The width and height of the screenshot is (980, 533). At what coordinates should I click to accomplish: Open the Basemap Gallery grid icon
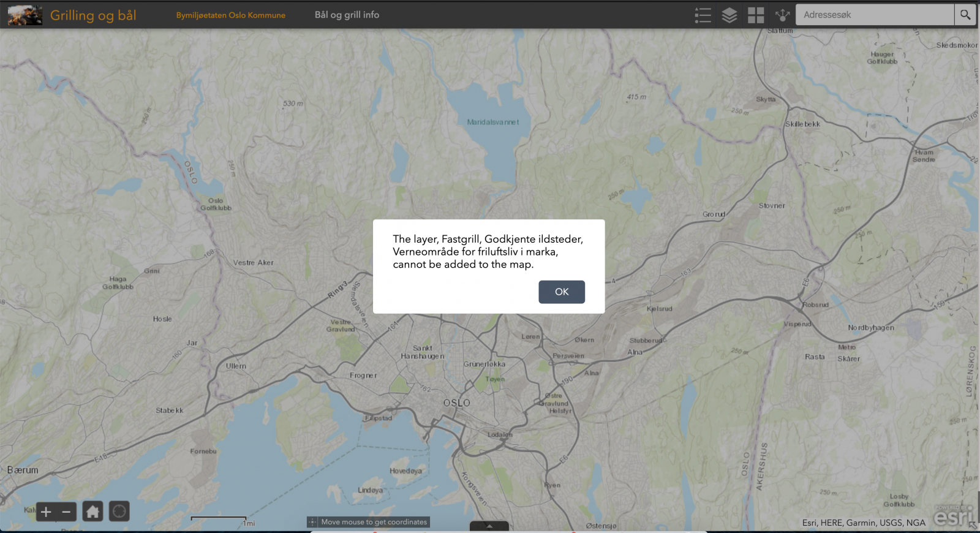click(756, 15)
